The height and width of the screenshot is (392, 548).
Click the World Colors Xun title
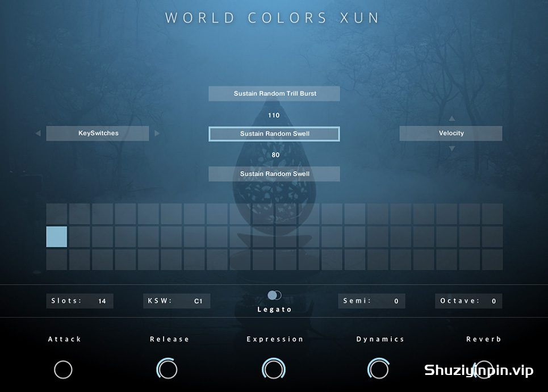(272, 18)
